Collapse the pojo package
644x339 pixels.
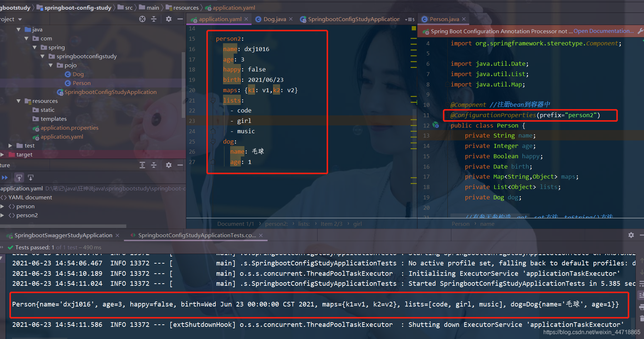(x=51, y=65)
